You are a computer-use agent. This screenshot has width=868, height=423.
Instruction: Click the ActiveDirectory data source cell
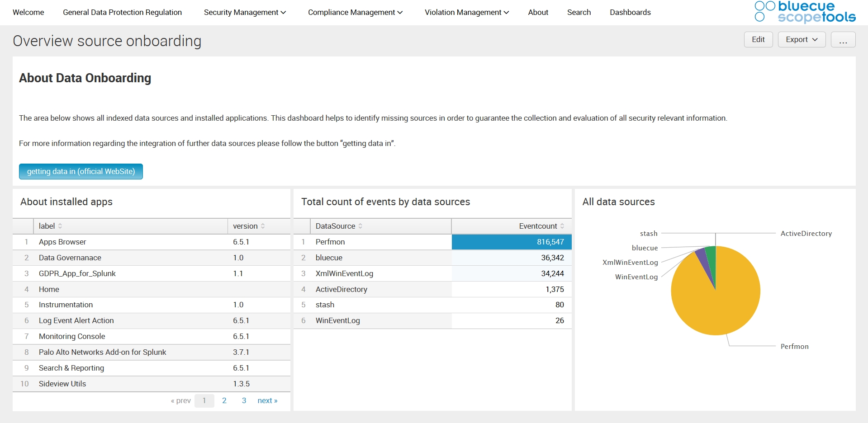click(381, 289)
